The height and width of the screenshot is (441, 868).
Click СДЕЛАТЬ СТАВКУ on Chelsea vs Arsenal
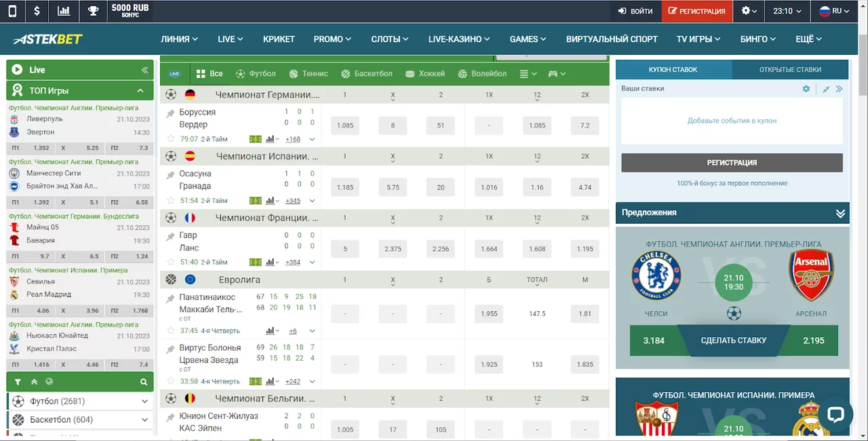pos(734,341)
